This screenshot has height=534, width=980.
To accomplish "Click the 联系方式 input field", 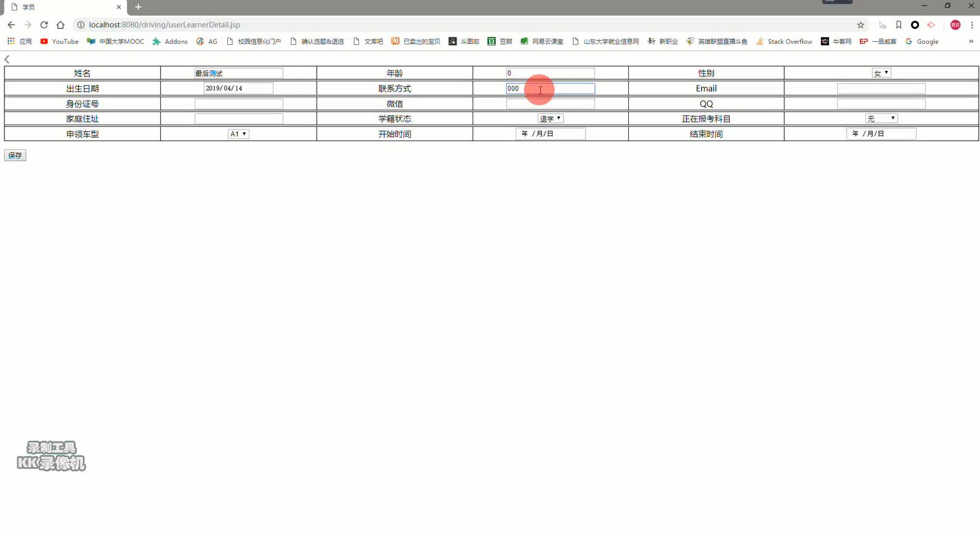I will 551,89.
